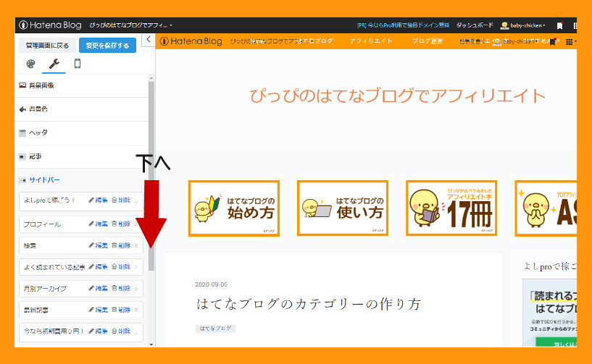This screenshot has width=592, height=364.
Task: Click the bookmark notification icon in top bar
Action: point(560,25)
